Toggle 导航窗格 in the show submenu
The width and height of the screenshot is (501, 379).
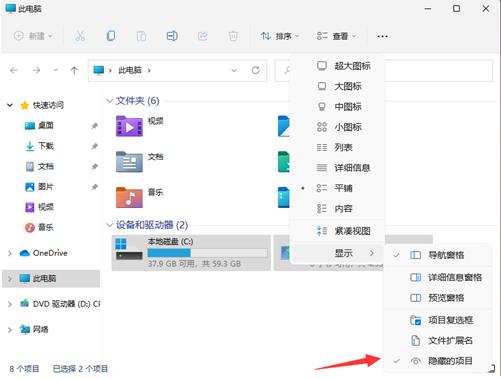pyautogui.click(x=438, y=255)
